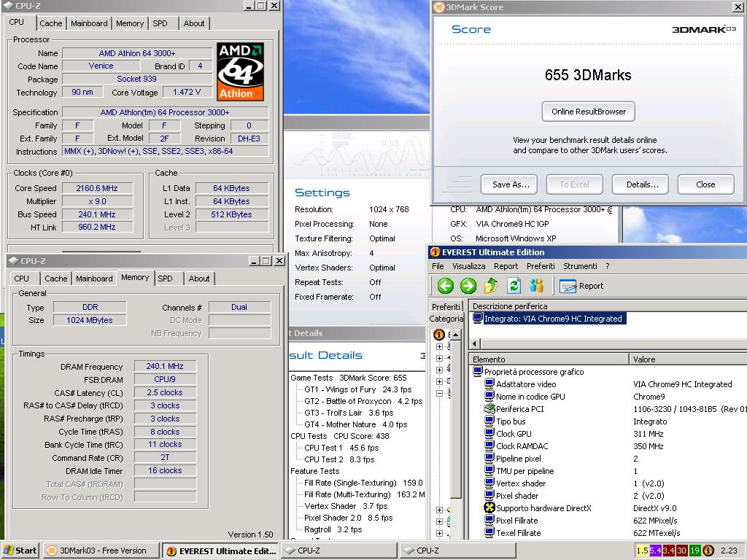Click the Valore column header in Everest

click(688, 359)
